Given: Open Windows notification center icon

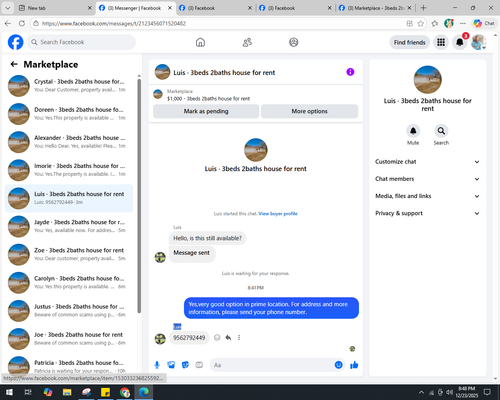Looking at the screenshot, I should click(x=487, y=392).
